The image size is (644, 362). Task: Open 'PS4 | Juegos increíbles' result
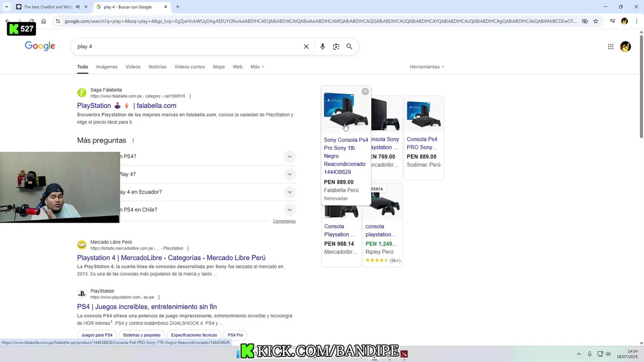(147, 307)
